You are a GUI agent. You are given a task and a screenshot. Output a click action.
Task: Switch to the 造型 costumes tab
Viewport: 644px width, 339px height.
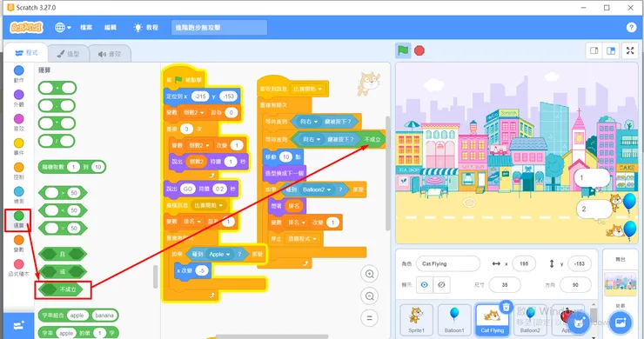tap(68, 53)
